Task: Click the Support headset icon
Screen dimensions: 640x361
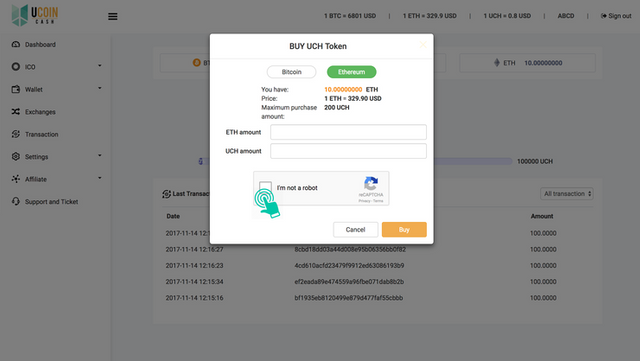Action: (16, 201)
